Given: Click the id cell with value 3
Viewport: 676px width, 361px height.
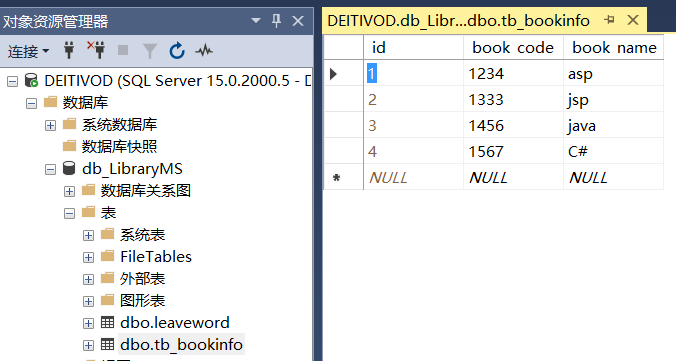Looking at the screenshot, I should 413,126.
